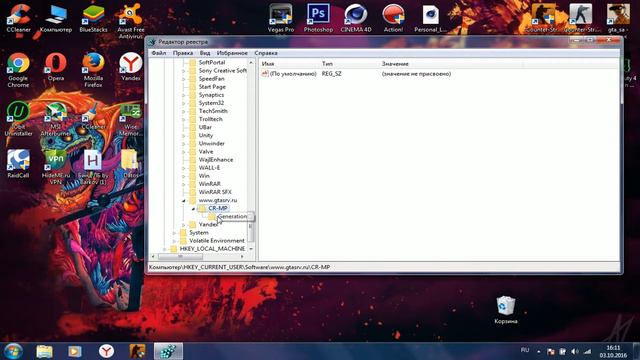Click Registry Editor taskbar button
Image resolution: width=640 pixels, height=360 pixels.
pos(168,351)
